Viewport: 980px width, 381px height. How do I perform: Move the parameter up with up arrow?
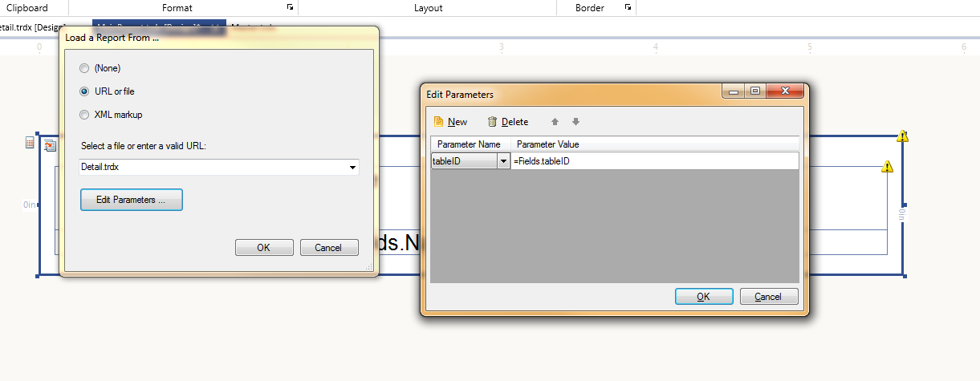click(x=554, y=122)
